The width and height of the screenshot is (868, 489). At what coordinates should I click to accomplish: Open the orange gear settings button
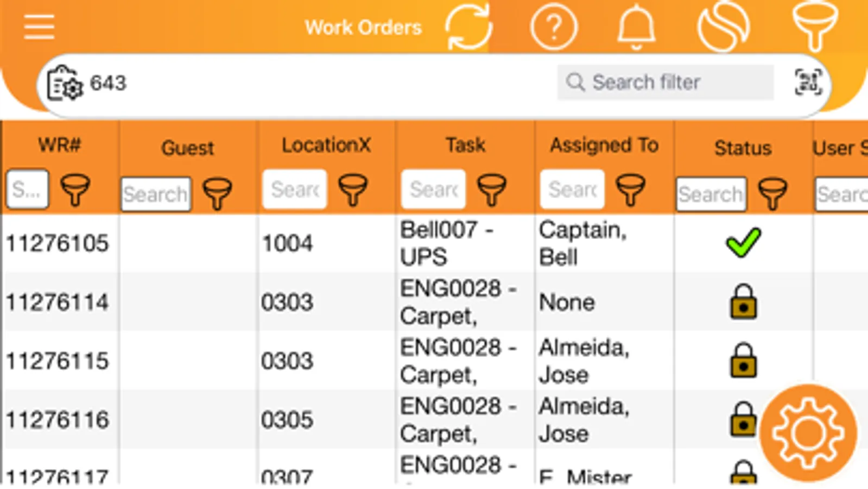808,433
